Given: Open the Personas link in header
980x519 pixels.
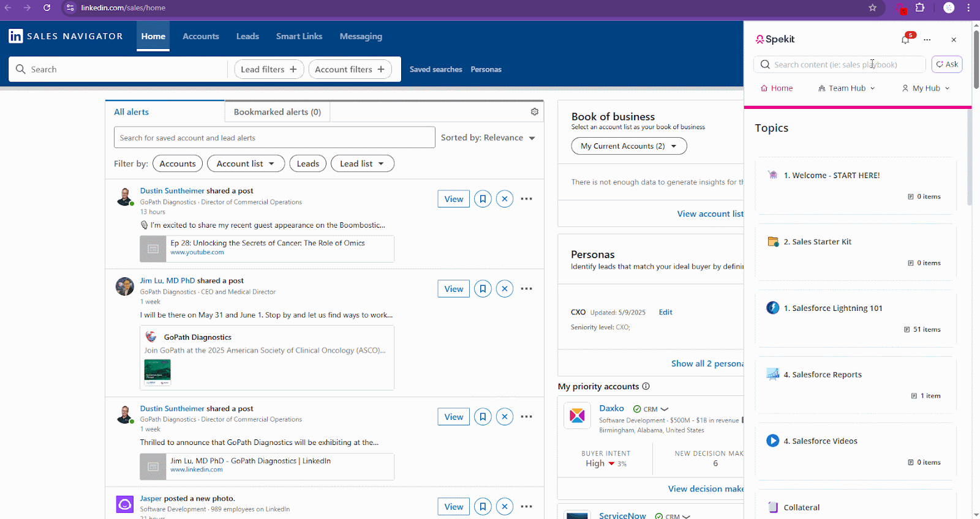Looking at the screenshot, I should (486, 69).
